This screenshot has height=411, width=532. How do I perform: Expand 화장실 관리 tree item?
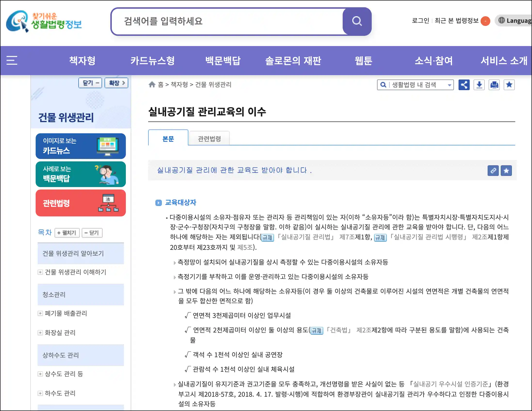coord(40,332)
